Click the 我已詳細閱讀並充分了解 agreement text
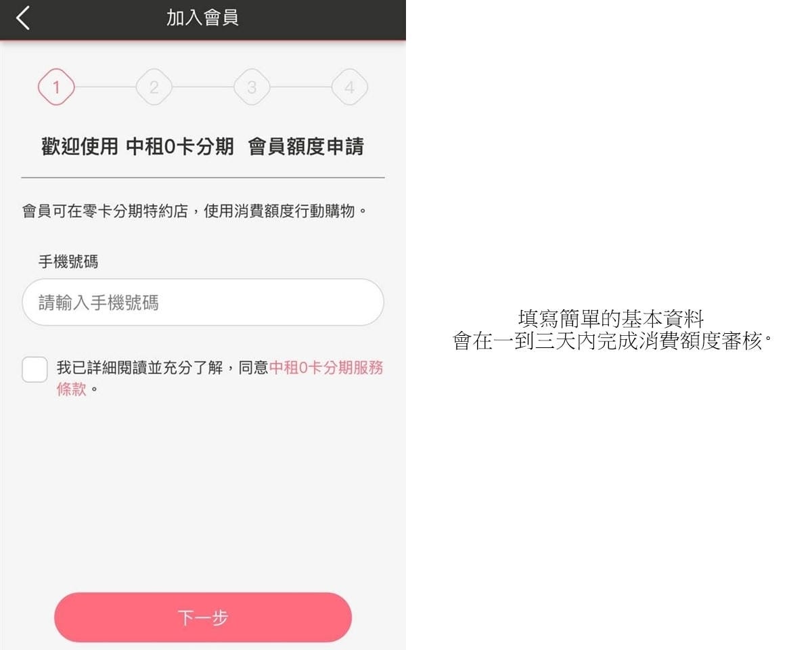The width and height of the screenshot is (812, 650). pos(139,368)
